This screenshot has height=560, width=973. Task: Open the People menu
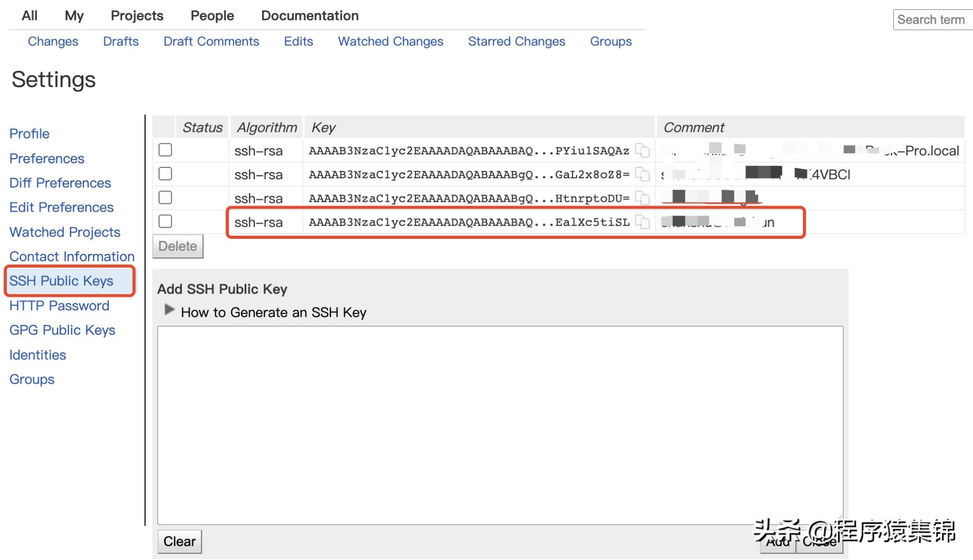212,16
